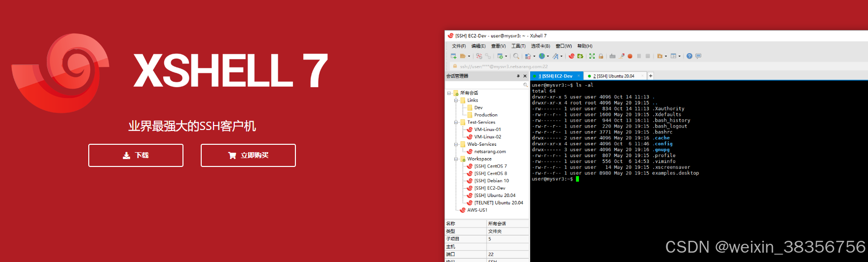Click the Find magnifier toolbar icon

coord(516,56)
